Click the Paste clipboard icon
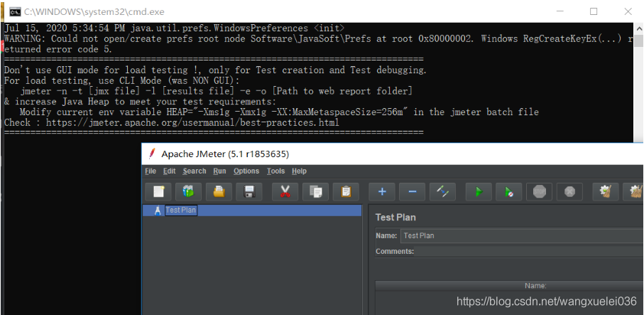The height and width of the screenshot is (315, 644). click(x=346, y=191)
